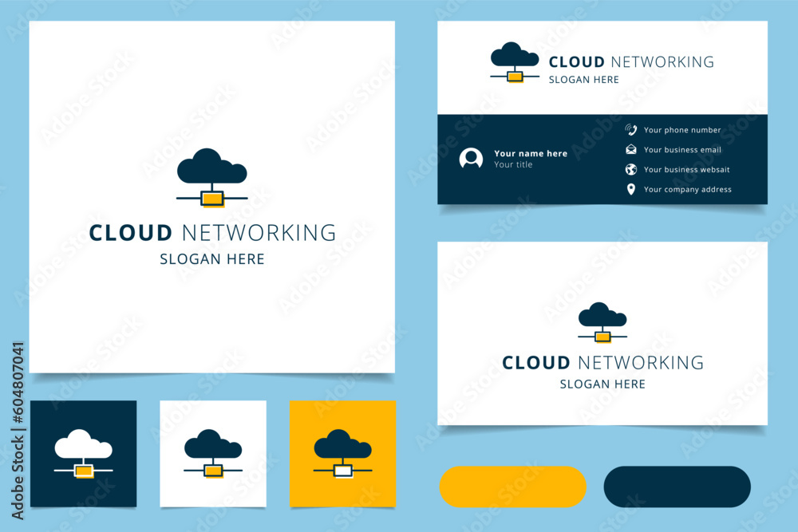Viewport: 798px width, 532px height.
Task: Click the globe website icon on the business card
Action: [631, 169]
